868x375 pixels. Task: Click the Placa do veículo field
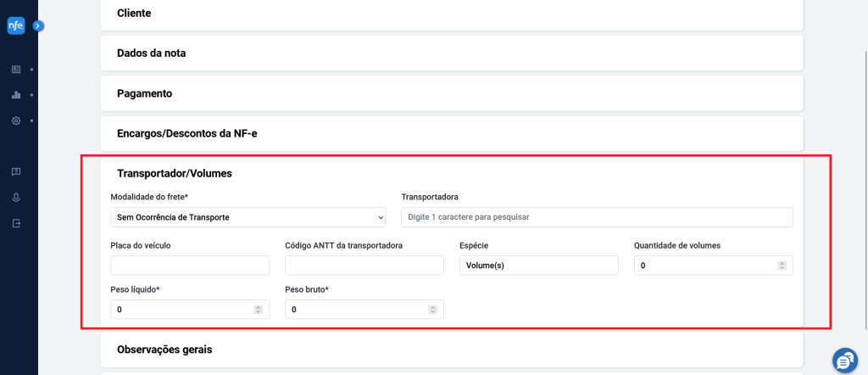[190, 266]
